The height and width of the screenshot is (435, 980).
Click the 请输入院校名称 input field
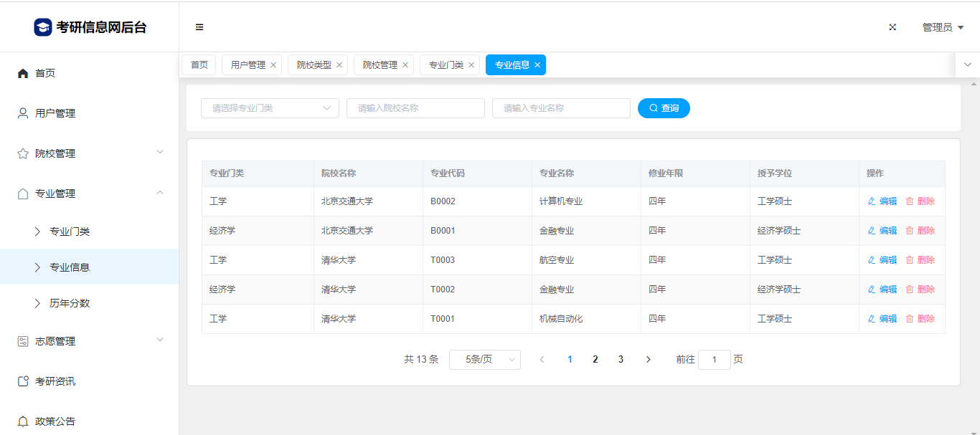415,108
